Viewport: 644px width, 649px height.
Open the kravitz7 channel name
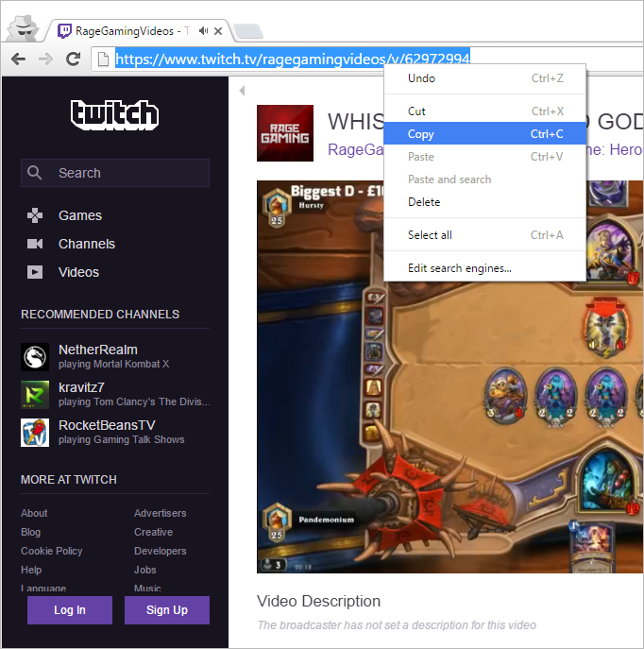(81, 387)
